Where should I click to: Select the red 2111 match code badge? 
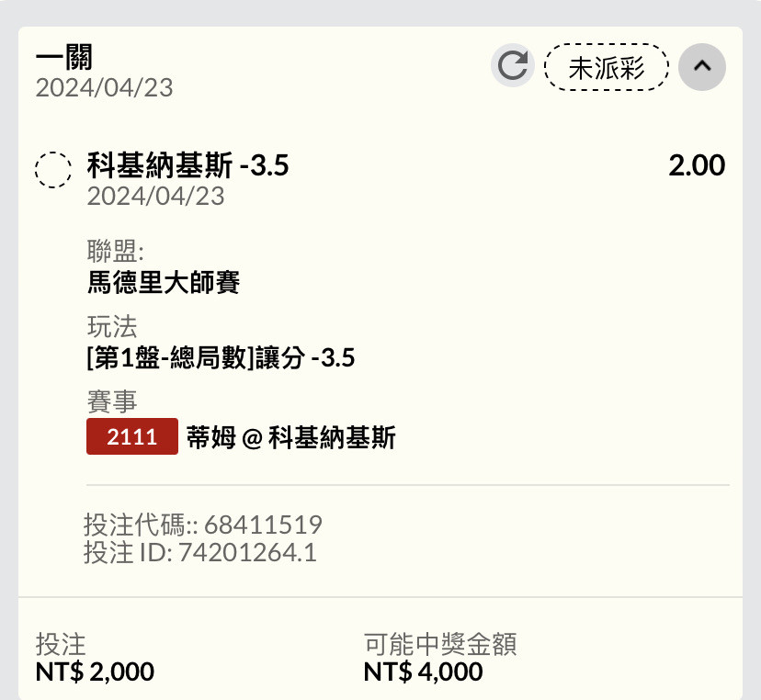pos(132,436)
